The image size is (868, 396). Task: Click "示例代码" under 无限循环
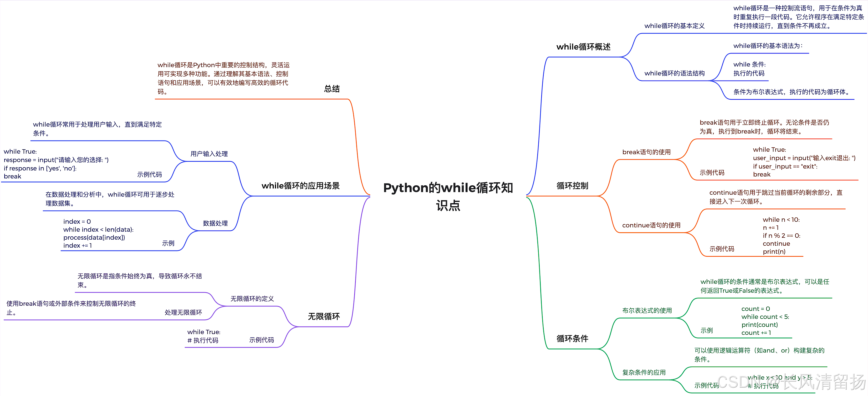(x=261, y=340)
